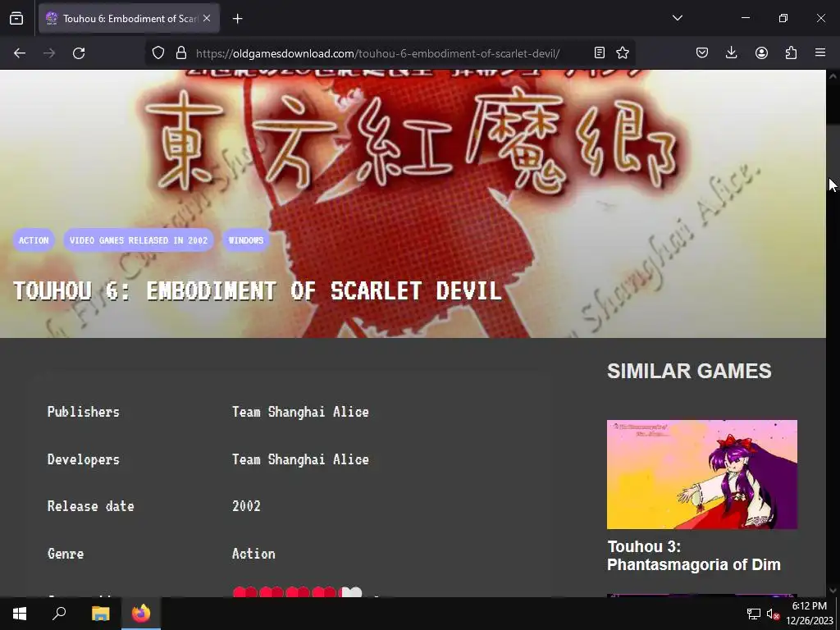Restore down the Firefox window
The height and width of the screenshot is (630, 840).
(783, 18)
